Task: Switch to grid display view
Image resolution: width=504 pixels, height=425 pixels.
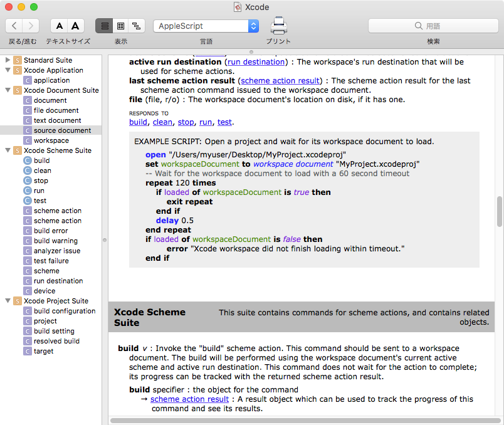Action: point(121,26)
